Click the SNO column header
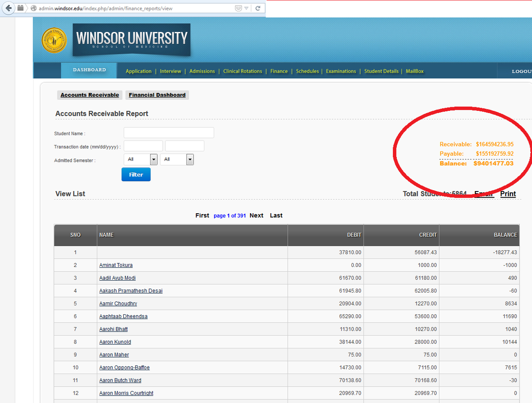 point(75,235)
